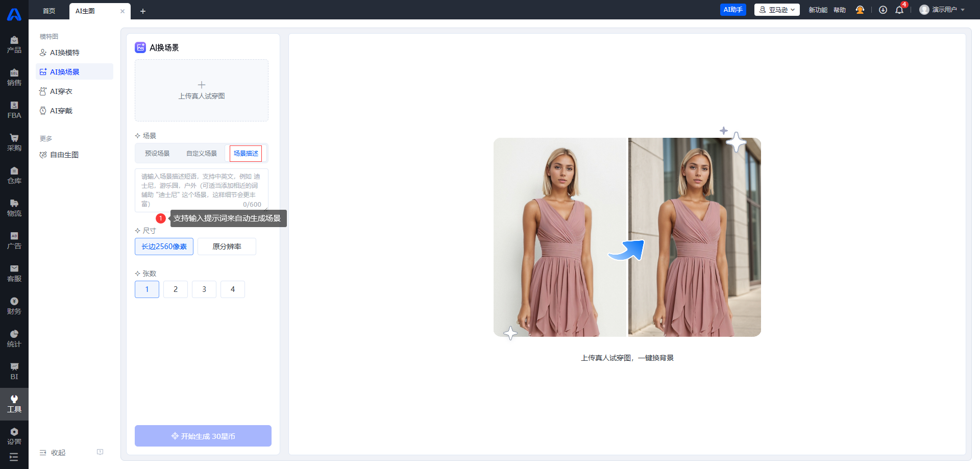Screen dimensions: 980x469
Task: Expand the 亚马逊 platform dropdown
Action: (777, 10)
